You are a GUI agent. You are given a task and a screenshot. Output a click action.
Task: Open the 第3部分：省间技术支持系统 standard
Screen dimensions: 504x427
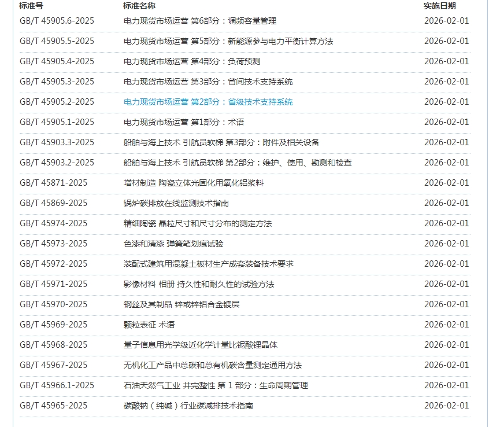208,82
